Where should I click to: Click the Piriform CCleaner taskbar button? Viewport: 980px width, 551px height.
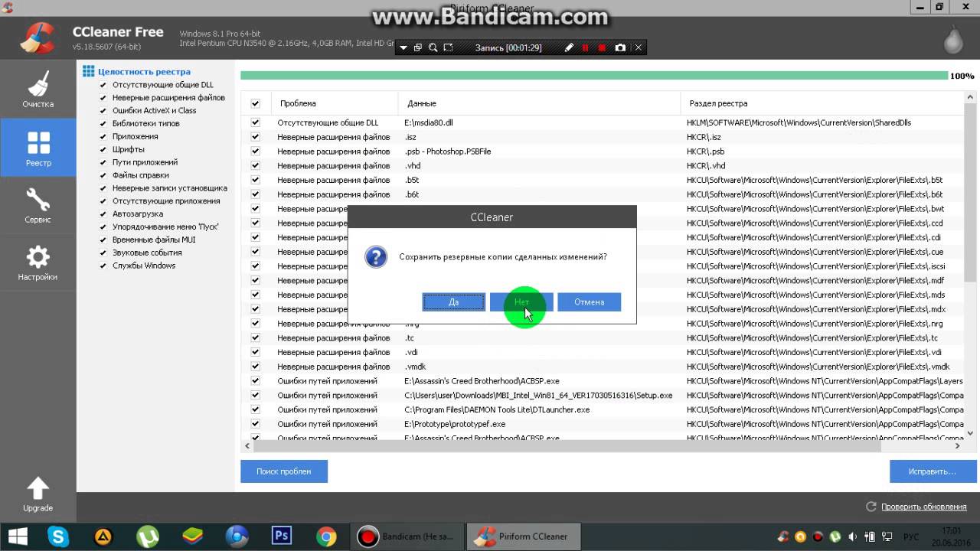[x=523, y=536]
